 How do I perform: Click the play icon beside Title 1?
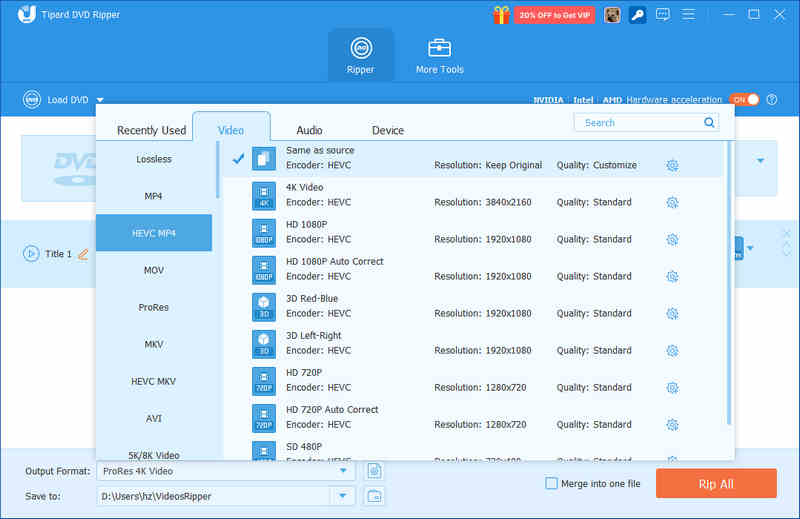pyautogui.click(x=31, y=254)
